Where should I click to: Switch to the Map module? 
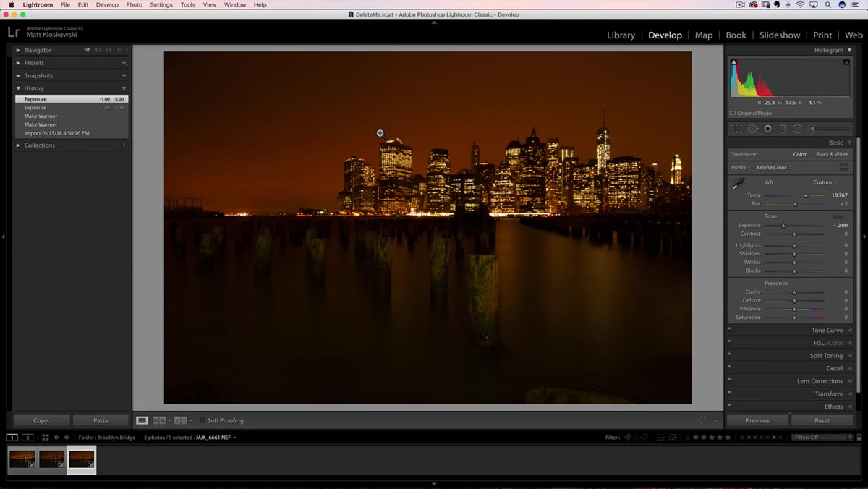click(704, 35)
